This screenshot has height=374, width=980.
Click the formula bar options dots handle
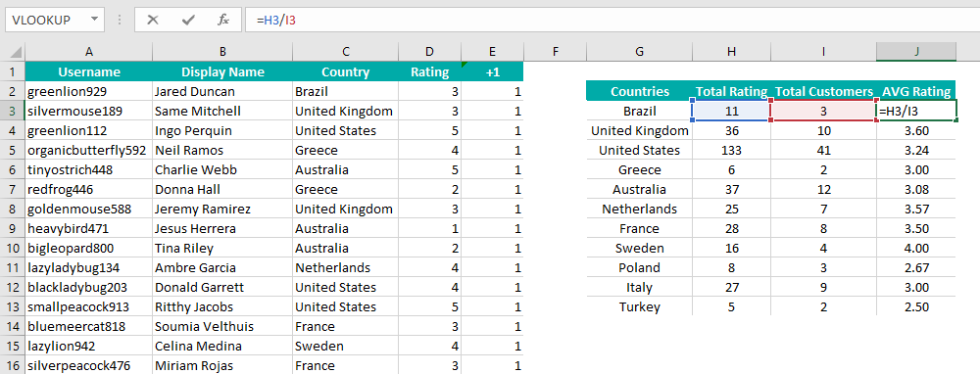pos(120,20)
